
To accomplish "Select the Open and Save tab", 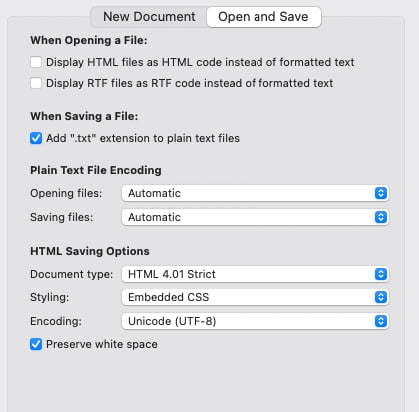I will 264,17.
